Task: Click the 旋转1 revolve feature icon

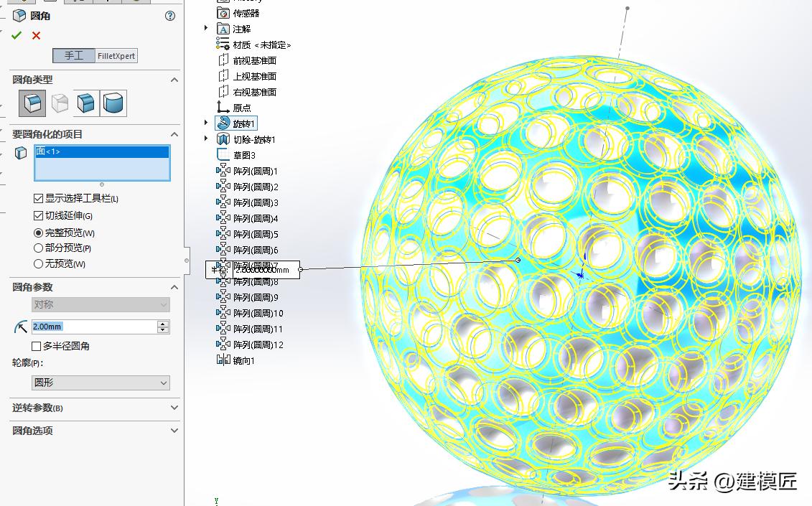Action: coord(223,123)
